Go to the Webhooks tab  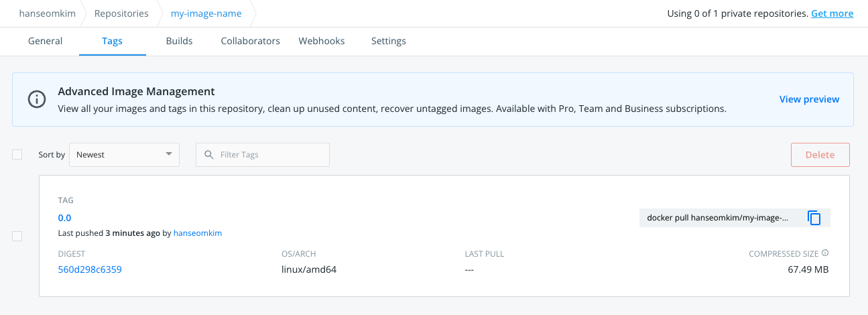pyautogui.click(x=322, y=41)
